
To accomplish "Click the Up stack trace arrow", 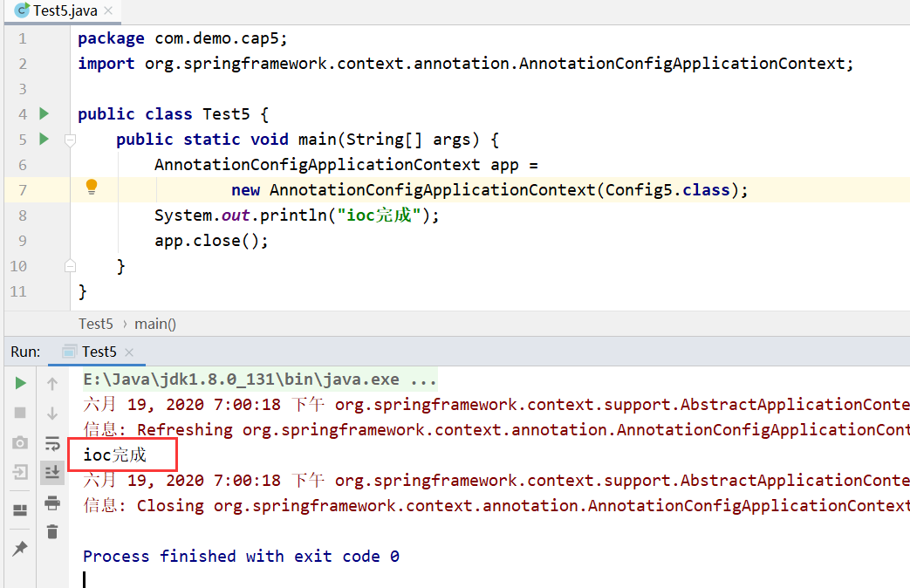I will [52, 383].
